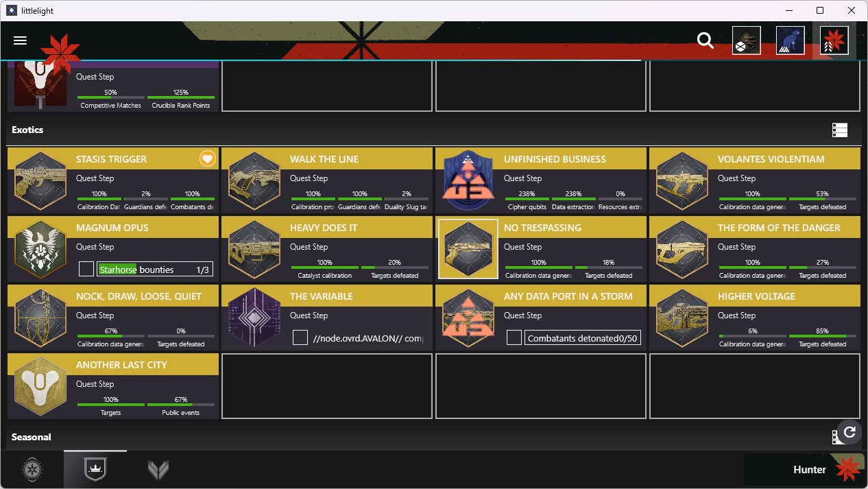Open the Crucible quest icon at top
The image size is (868, 489).
point(40,84)
